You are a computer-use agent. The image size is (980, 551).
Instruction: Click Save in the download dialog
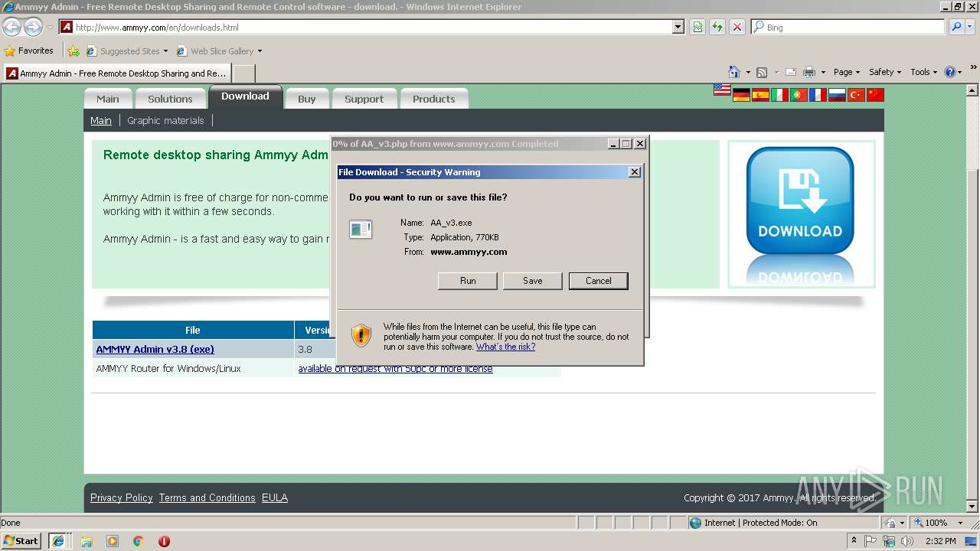(533, 281)
